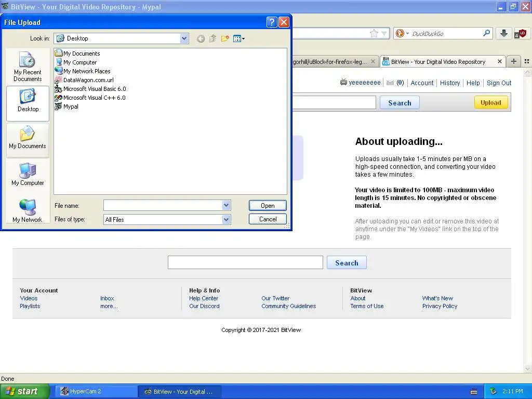532x399 pixels.
Task: Open My Recent Documents in places bar
Action: (x=28, y=67)
